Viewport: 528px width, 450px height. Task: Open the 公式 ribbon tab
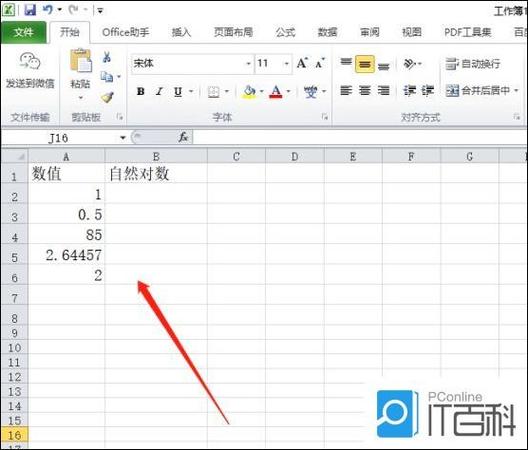(x=285, y=32)
